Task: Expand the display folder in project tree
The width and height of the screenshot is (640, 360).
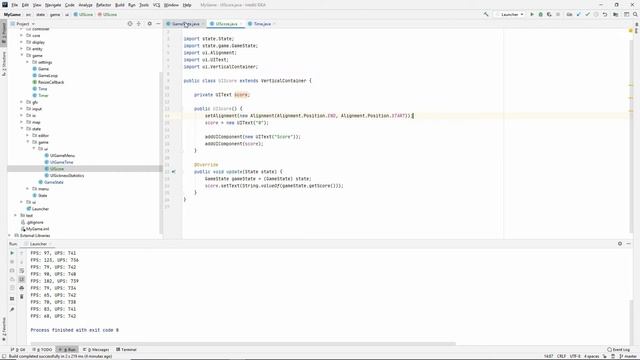Action: tap(22, 42)
